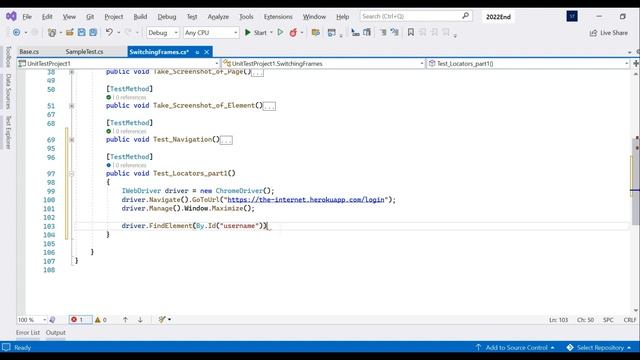Click Start Without Debugging outline play icon
640x360 pixels.
tap(280, 32)
